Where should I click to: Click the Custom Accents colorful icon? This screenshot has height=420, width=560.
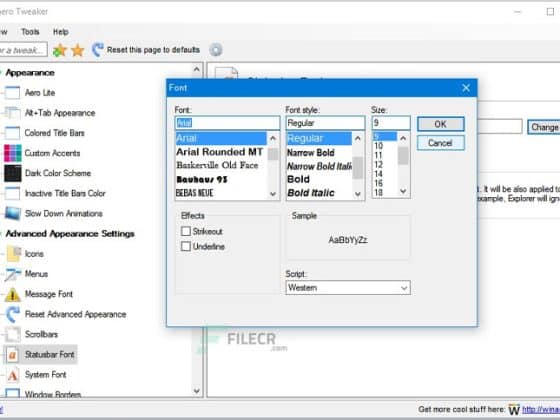click(12, 153)
